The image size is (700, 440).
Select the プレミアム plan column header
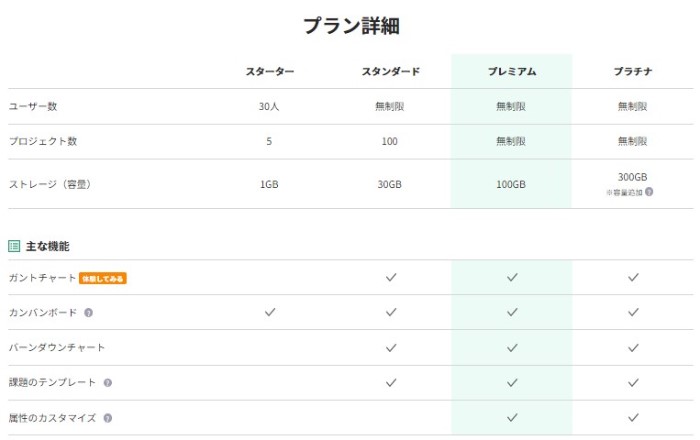coord(512,72)
